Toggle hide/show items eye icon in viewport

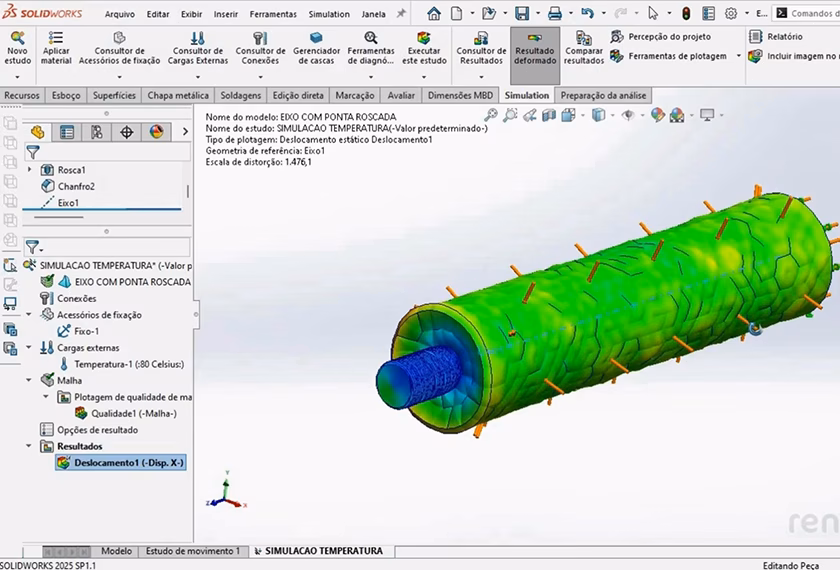(628, 116)
